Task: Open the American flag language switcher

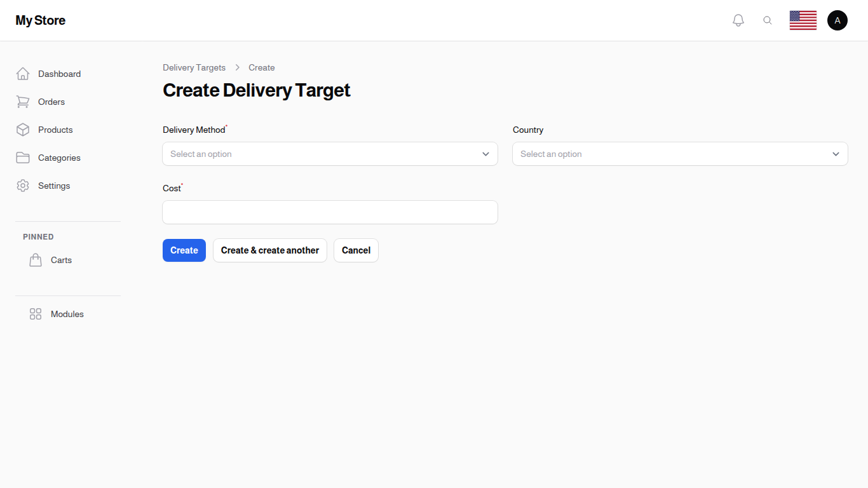Action: point(803,20)
